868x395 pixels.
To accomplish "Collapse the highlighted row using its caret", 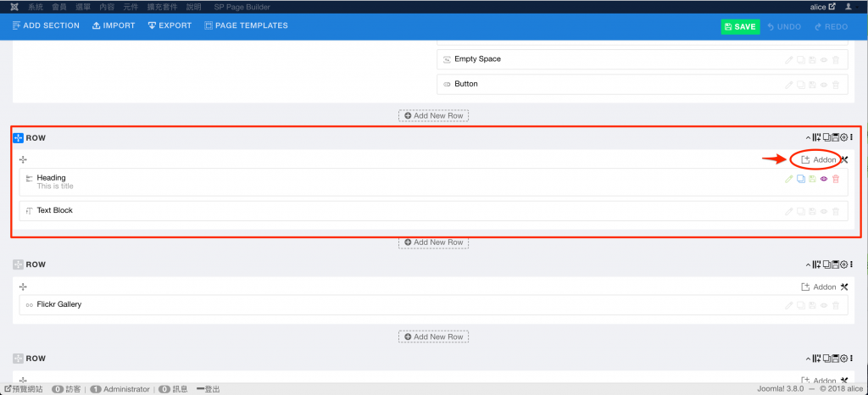I will pyautogui.click(x=808, y=137).
